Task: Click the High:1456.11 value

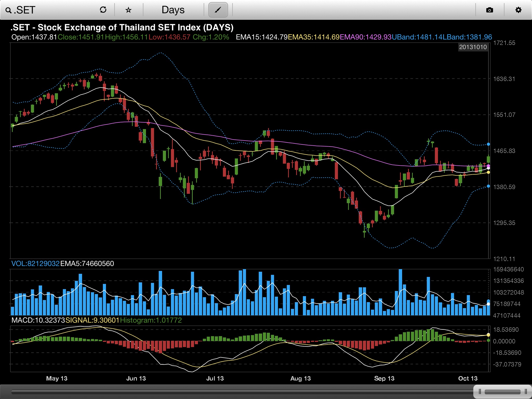Action: point(126,37)
